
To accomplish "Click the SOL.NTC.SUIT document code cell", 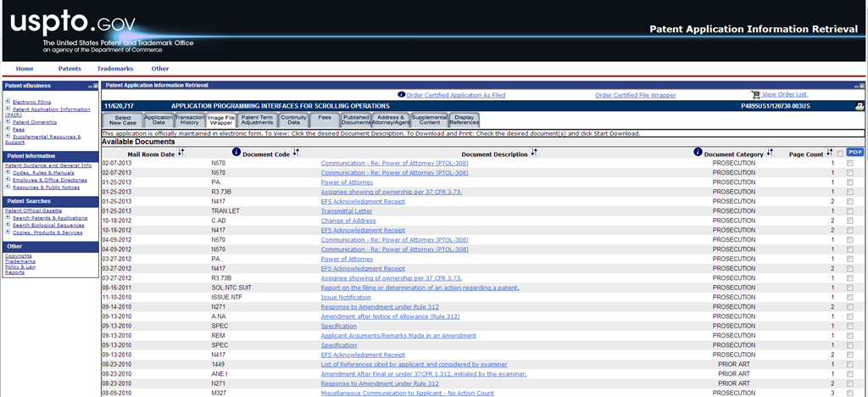I will [232, 288].
